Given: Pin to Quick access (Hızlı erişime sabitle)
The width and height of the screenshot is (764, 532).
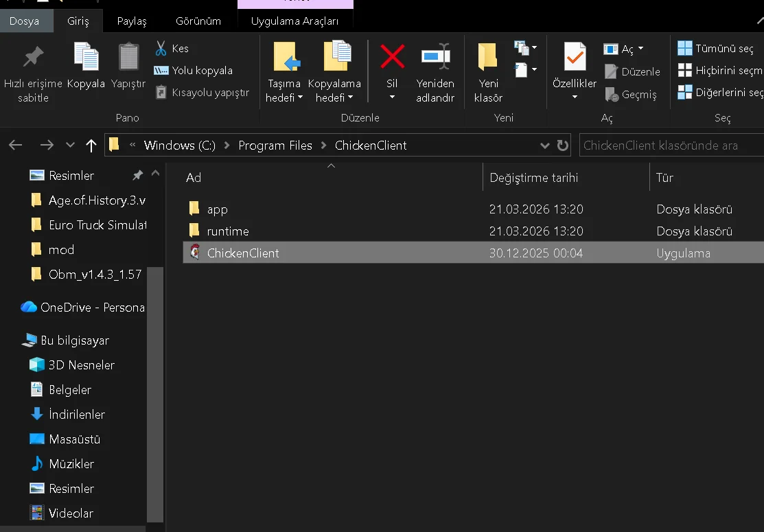Looking at the screenshot, I should tap(33, 73).
